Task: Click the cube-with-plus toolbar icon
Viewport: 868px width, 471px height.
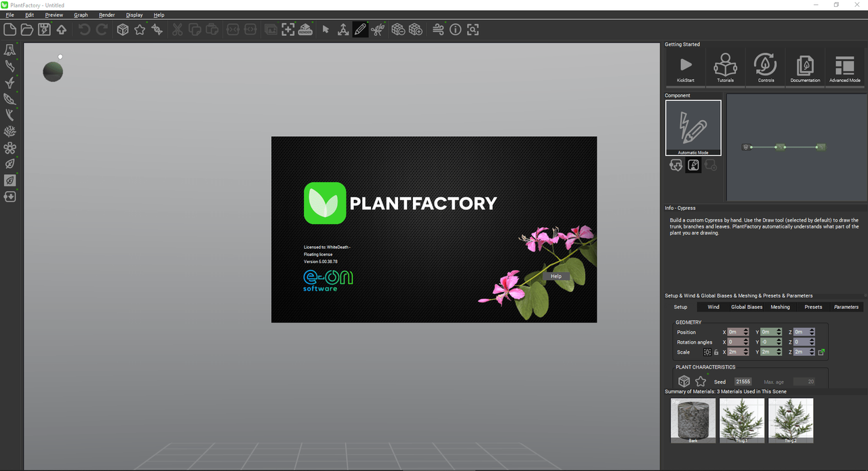Action: [416, 29]
